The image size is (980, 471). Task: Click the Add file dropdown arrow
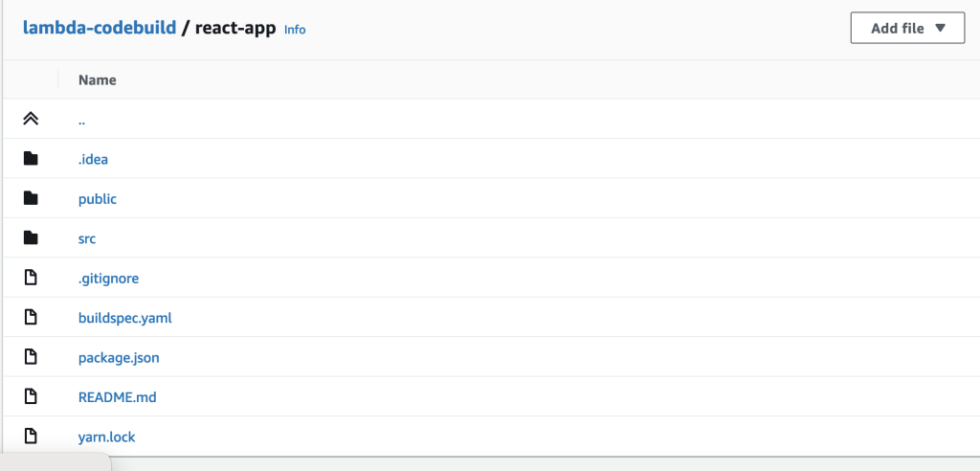click(x=940, y=28)
